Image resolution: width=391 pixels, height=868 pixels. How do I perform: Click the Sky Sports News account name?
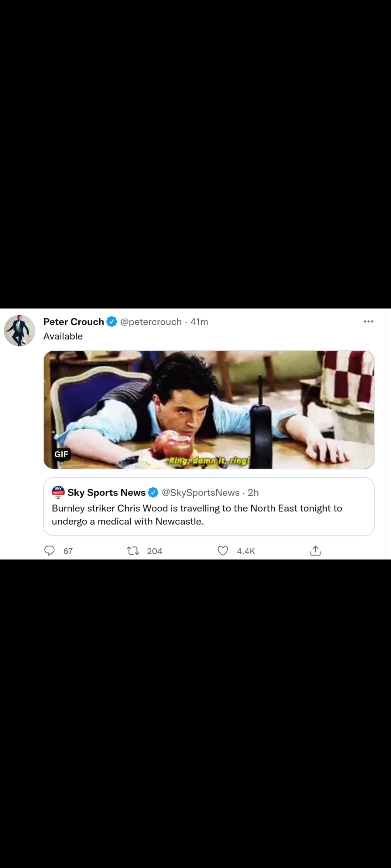tap(106, 493)
